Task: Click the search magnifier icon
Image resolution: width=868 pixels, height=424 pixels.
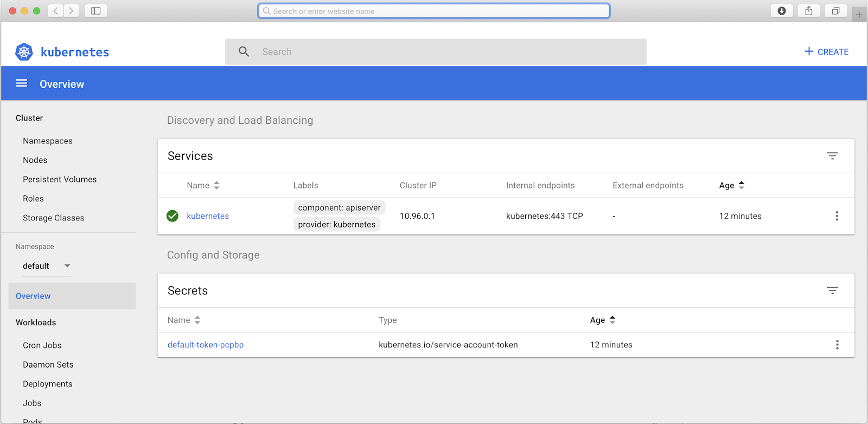Action: (244, 52)
